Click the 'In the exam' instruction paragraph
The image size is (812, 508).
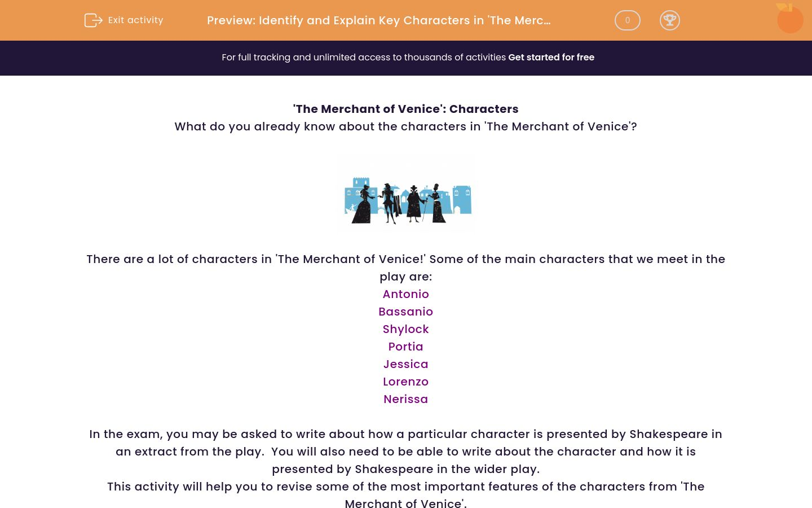coord(406,452)
